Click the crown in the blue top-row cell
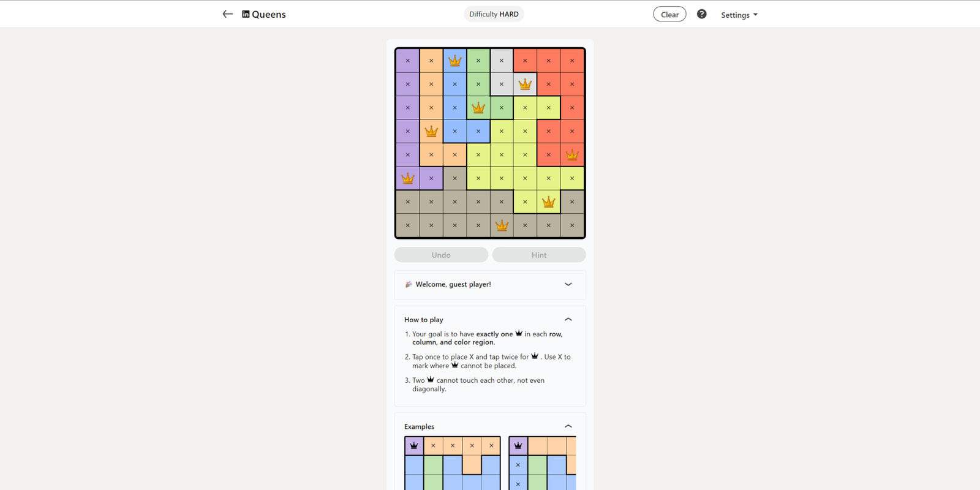 point(454,61)
